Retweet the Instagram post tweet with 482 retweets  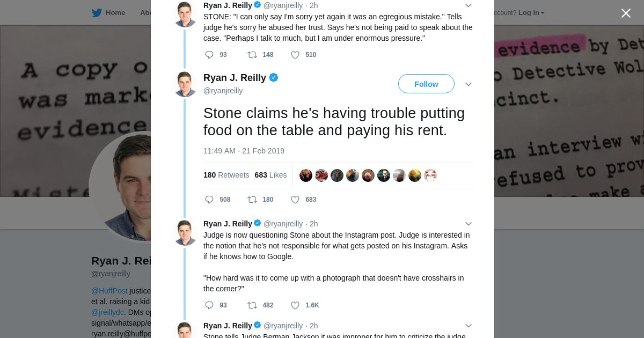252,305
